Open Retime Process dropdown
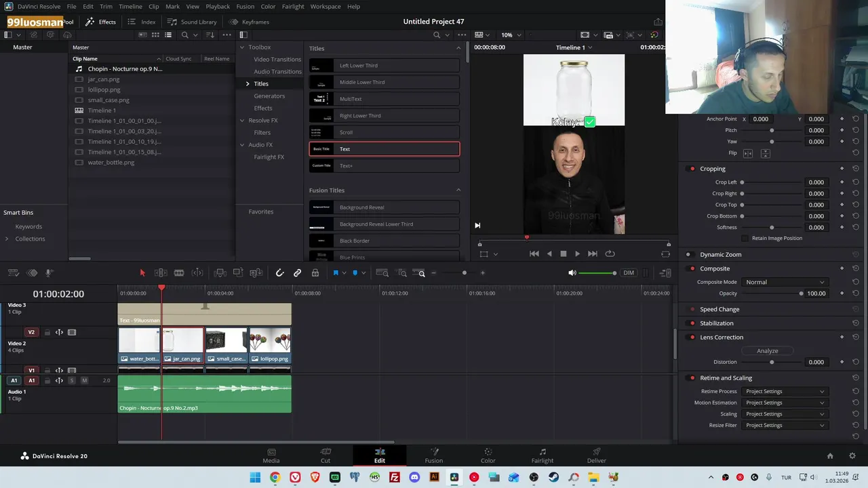 coord(785,391)
